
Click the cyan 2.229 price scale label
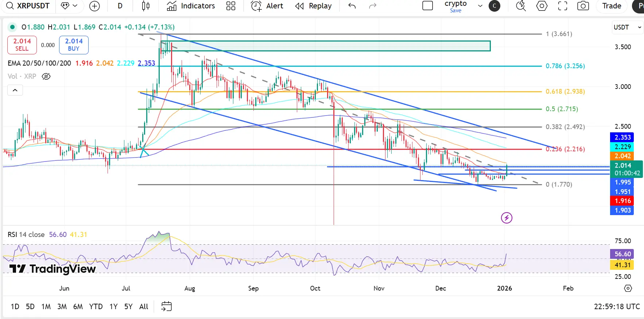pyautogui.click(x=622, y=147)
